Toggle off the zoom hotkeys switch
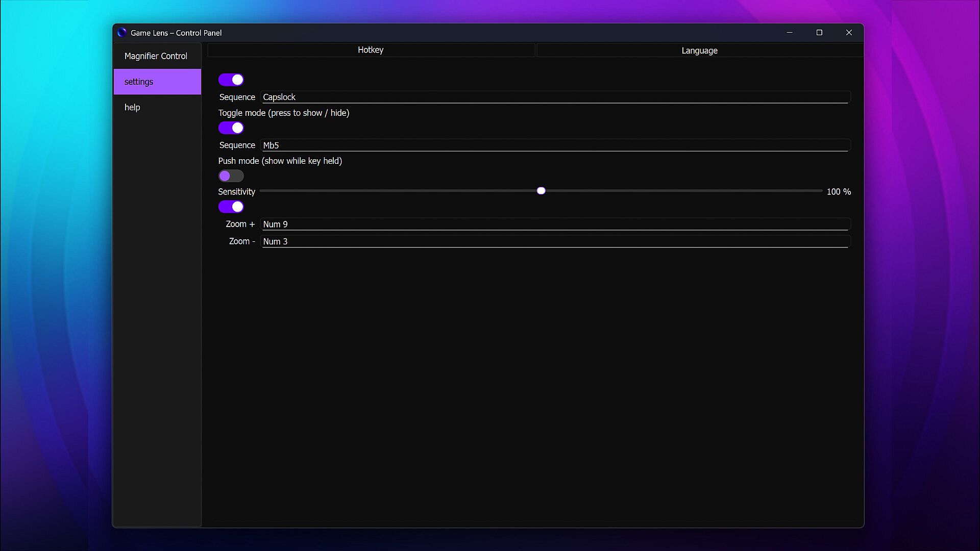Image resolution: width=980 pixels, height=551 pixels. click(x=231, y=207)
